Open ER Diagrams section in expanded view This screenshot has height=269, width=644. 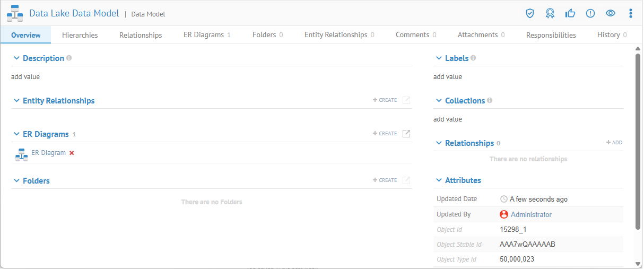coord(406,134)
